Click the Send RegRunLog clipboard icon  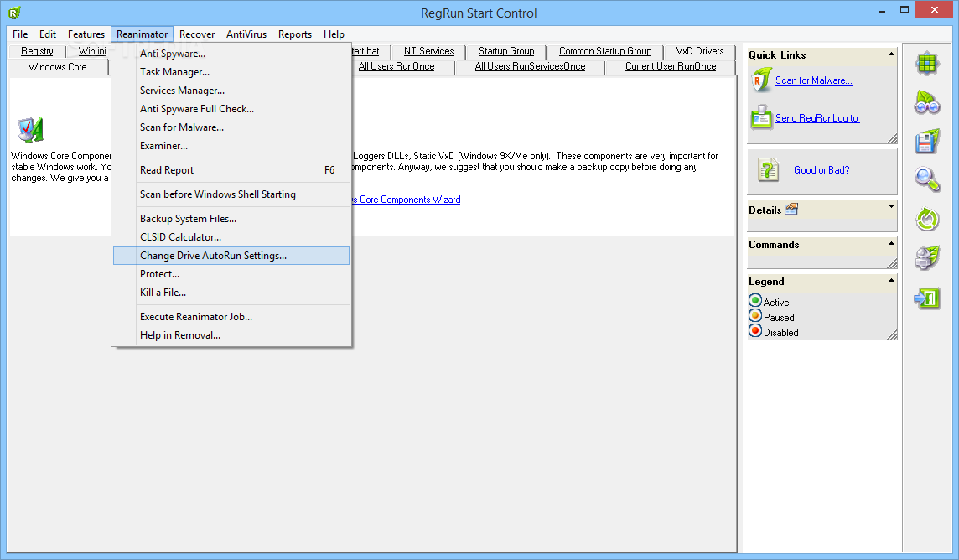(761, 117)
